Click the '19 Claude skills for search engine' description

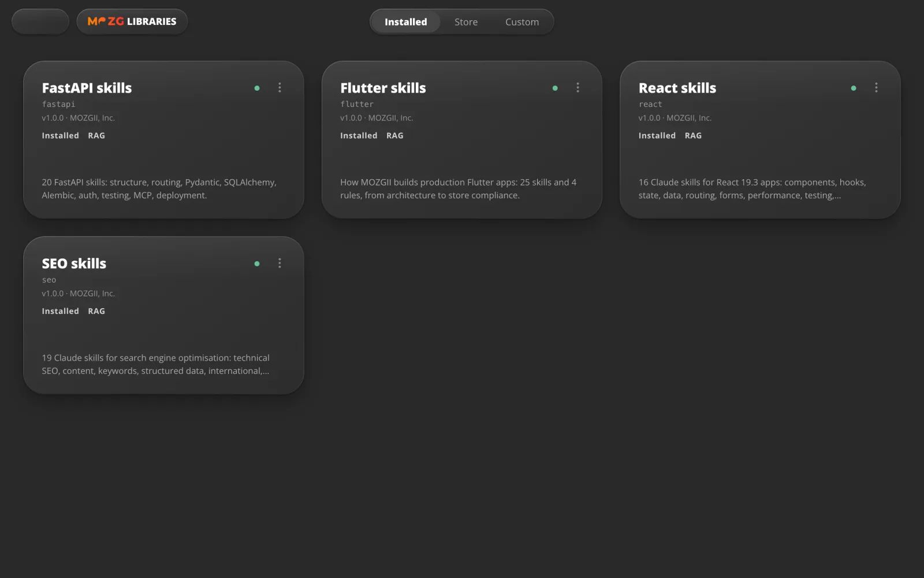tap(155, 364)
